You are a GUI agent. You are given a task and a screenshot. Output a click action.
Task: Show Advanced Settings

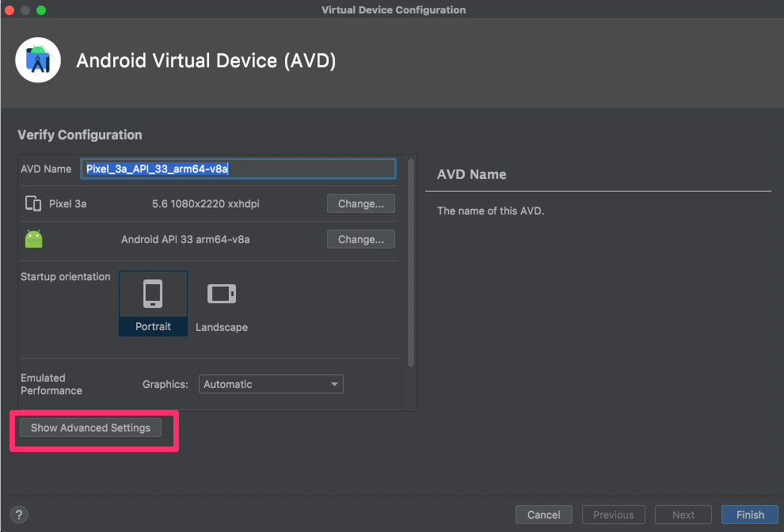coord(90,427)
